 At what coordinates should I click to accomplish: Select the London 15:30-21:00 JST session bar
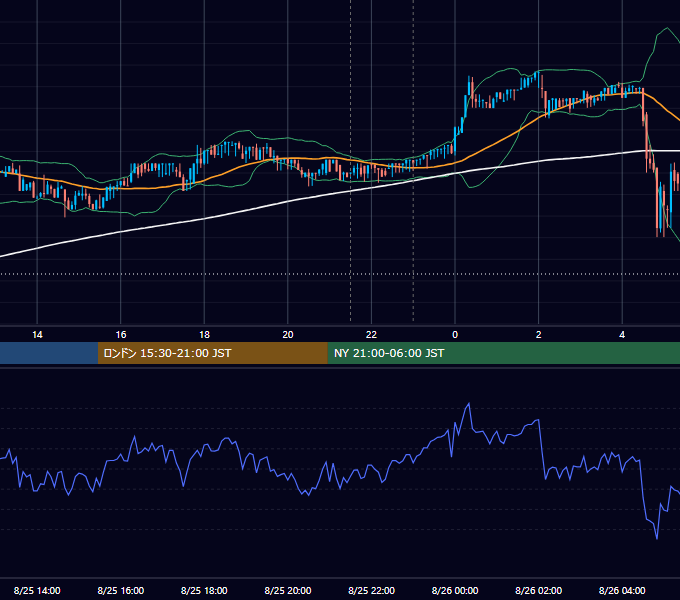(212, 353)
